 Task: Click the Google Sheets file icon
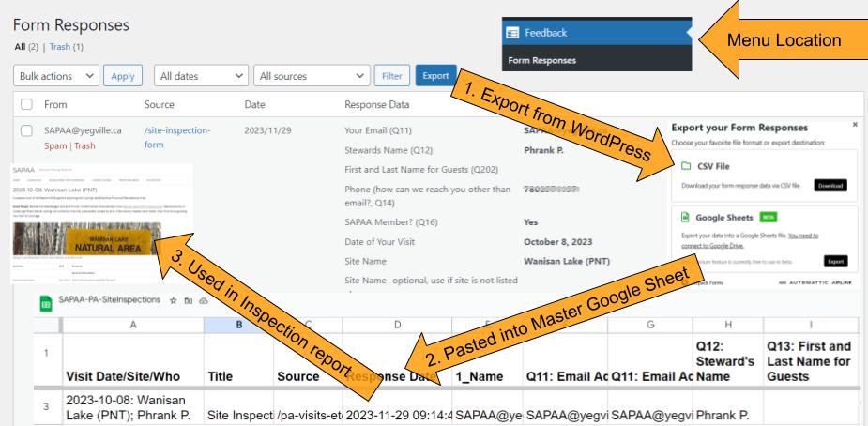685,218
